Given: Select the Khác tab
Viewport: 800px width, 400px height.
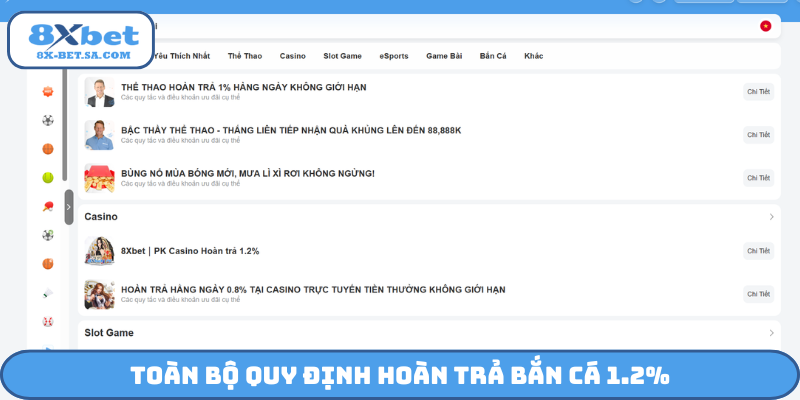Looking at the screenshot, I should point(534,56).
